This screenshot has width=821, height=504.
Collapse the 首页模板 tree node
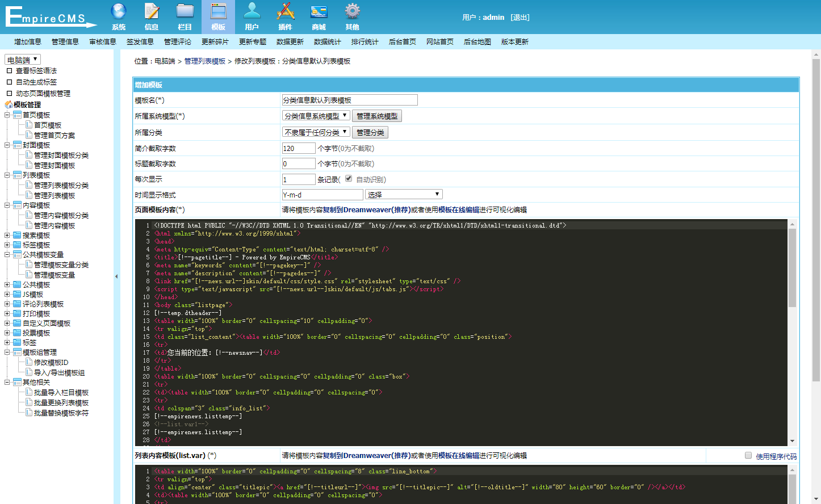coord(7,115)
